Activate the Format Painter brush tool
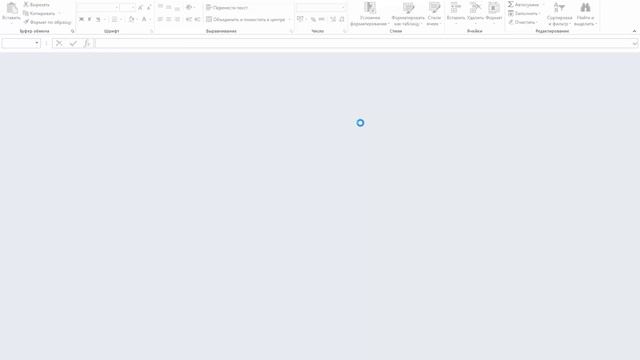The width and height of the screenshot is (640, 360). pyautogui.click(x=27, y=22)
